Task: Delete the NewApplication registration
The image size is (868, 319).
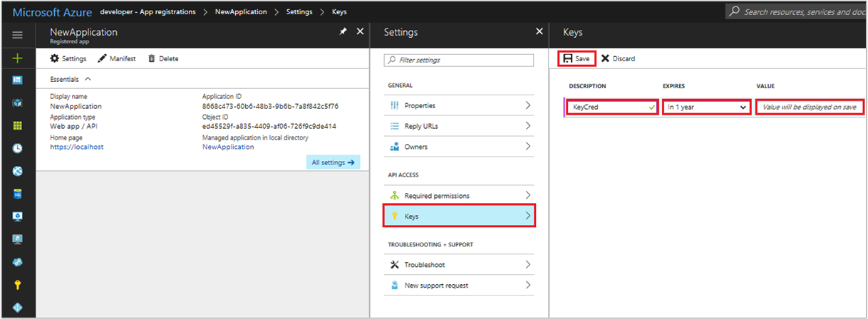Action: point(163,58)
